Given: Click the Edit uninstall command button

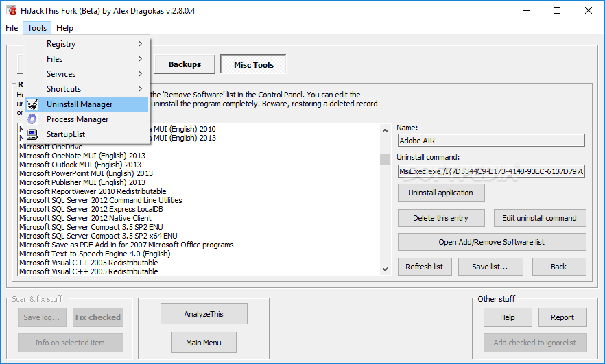Looking at the screenshot, I should (539, 218).
